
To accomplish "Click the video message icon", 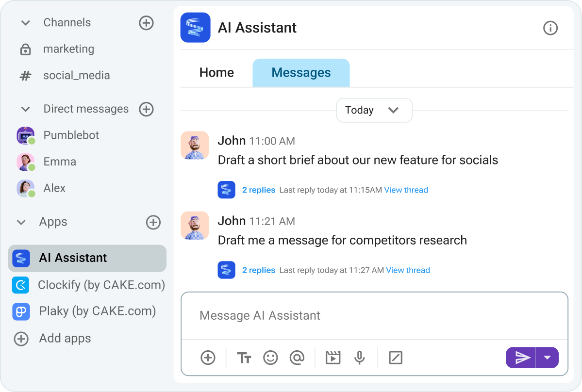I will click(333, 358).
